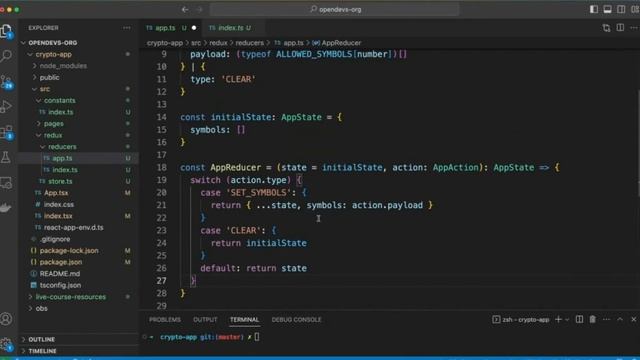Click AppReducer in the breadcrumb path
The height and width of the screenshot is (360, 640).
tap(341, 42)
